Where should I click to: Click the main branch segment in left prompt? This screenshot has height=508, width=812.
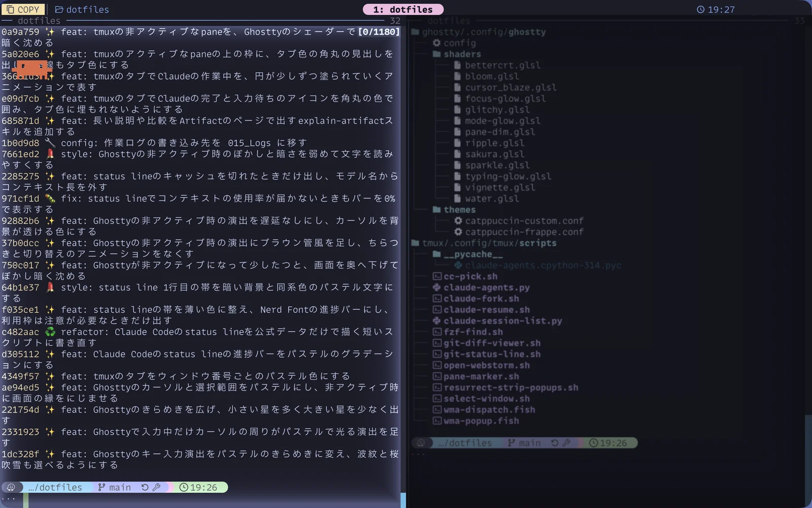[115, 487]
